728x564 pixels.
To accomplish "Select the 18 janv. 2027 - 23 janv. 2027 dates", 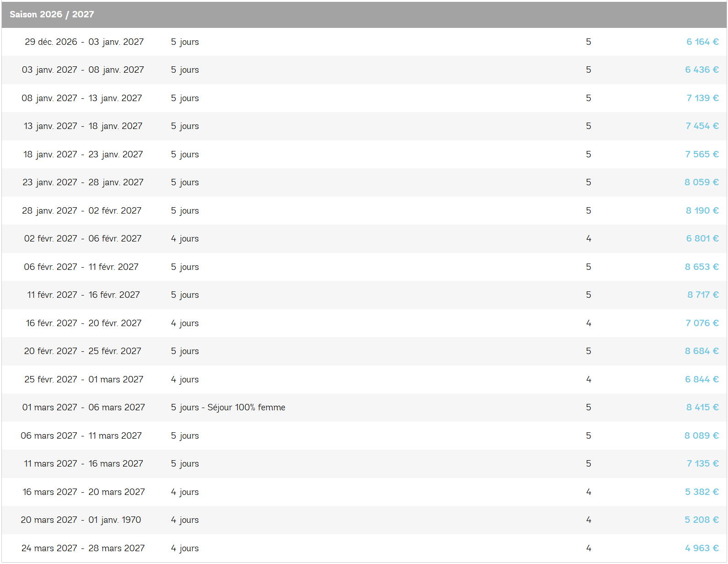I will [x=83, y=155].
